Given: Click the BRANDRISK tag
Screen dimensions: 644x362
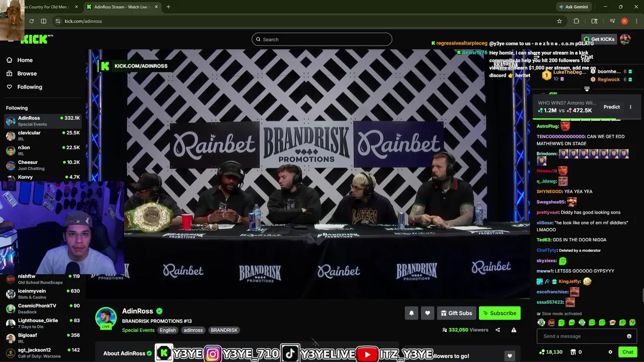Looking at the screenshot, I should [x=224, y=330].
